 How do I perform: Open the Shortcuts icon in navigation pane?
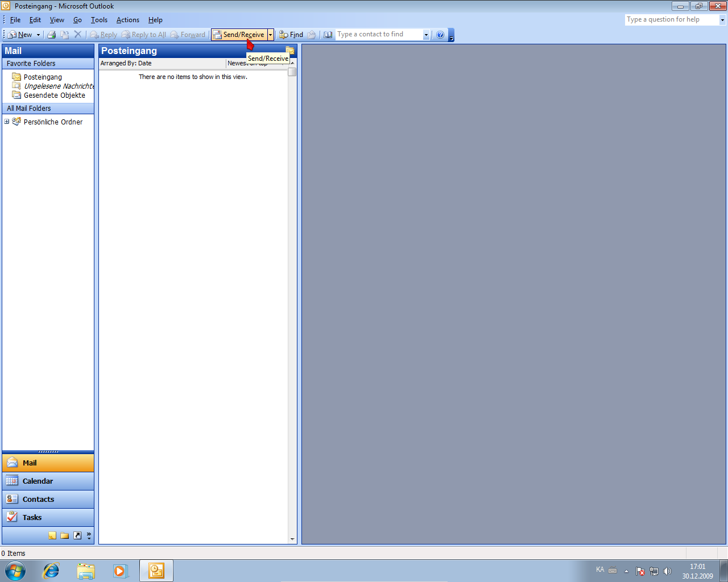click(x=77, y=535)
